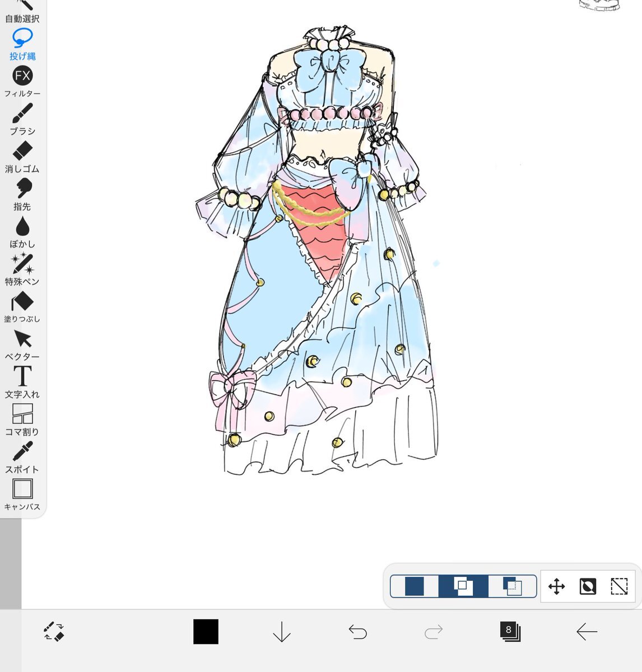Select the スポイト eyedropper tool
Image resolution: width=642 pixels, height=672 pixels.
pyautogui.click(x=22, y=457)
